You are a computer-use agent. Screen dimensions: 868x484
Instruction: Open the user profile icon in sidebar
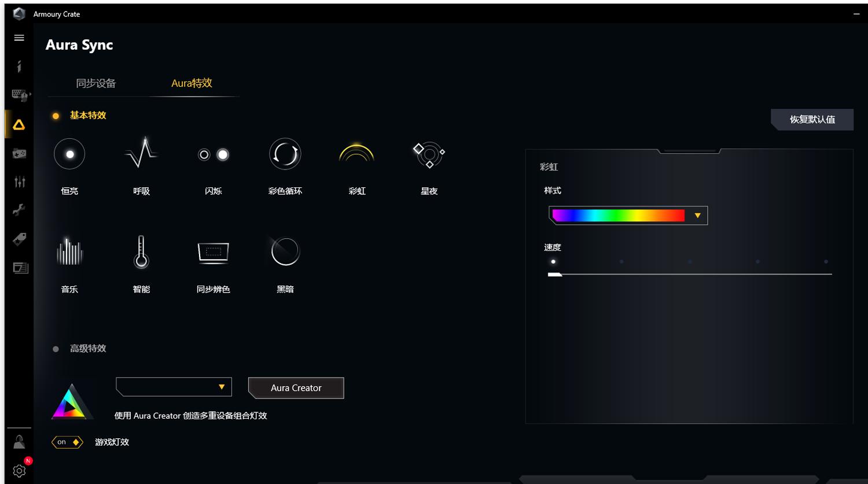(19, 442)
